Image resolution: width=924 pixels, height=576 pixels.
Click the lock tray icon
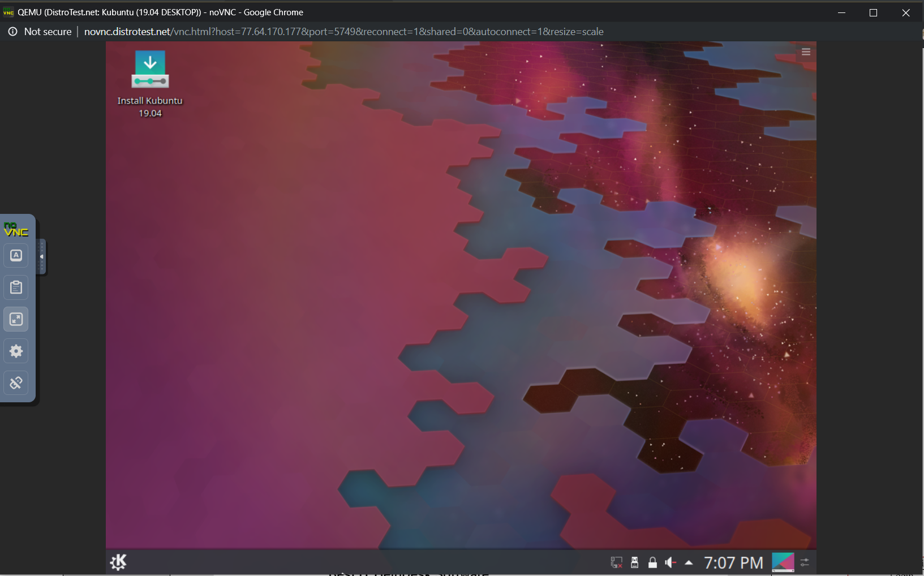tap(652, 562)
